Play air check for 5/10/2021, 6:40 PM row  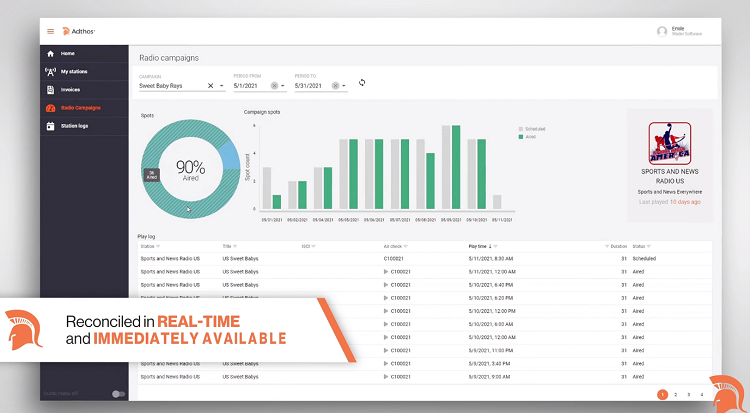(x=386, y=285)
